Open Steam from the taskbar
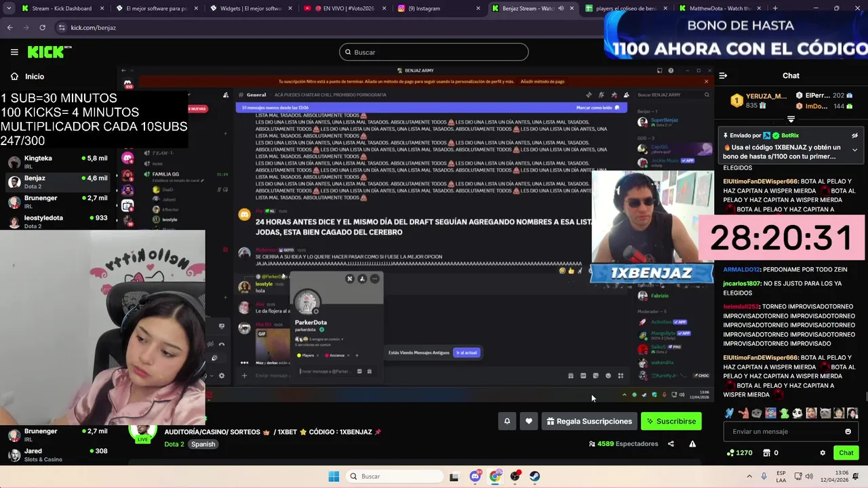Screen dimensions: 868x488 click(x=535, y=476)
